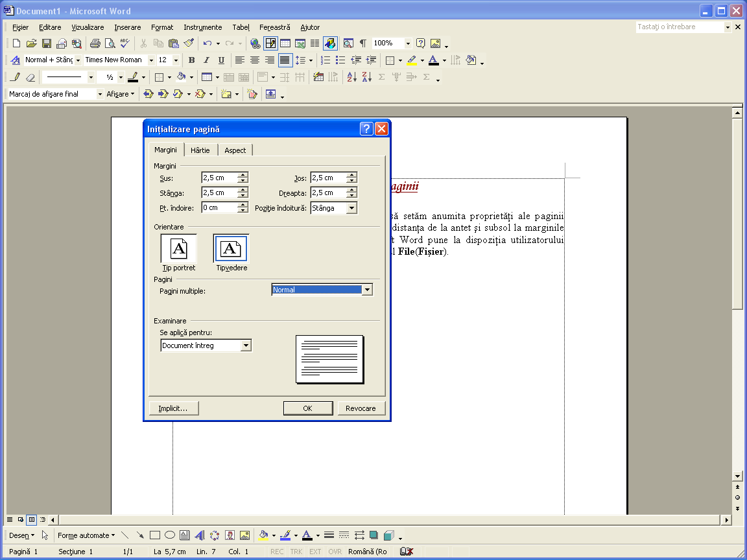
Task: Toggle the Show/Hide paragraph marks icon
Action: point(363,43)
